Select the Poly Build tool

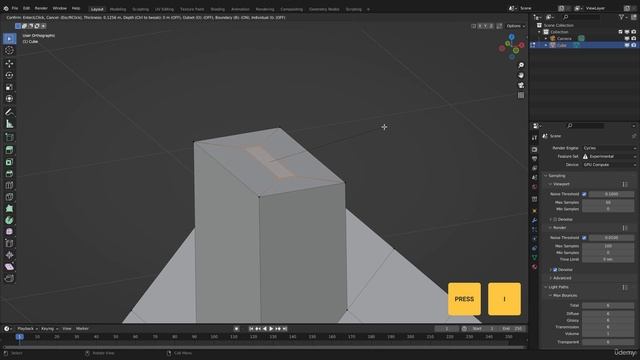[x=9, y=209]
